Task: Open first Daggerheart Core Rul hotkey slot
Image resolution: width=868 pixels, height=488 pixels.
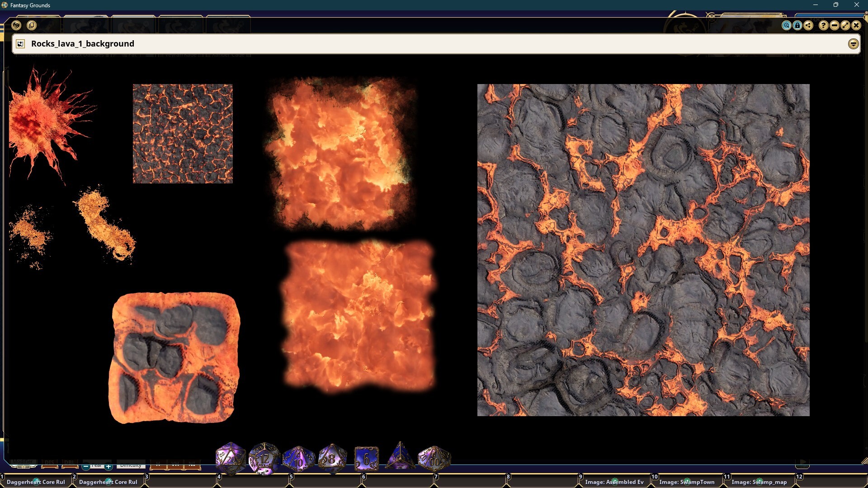Action: [x=36, y=482]
